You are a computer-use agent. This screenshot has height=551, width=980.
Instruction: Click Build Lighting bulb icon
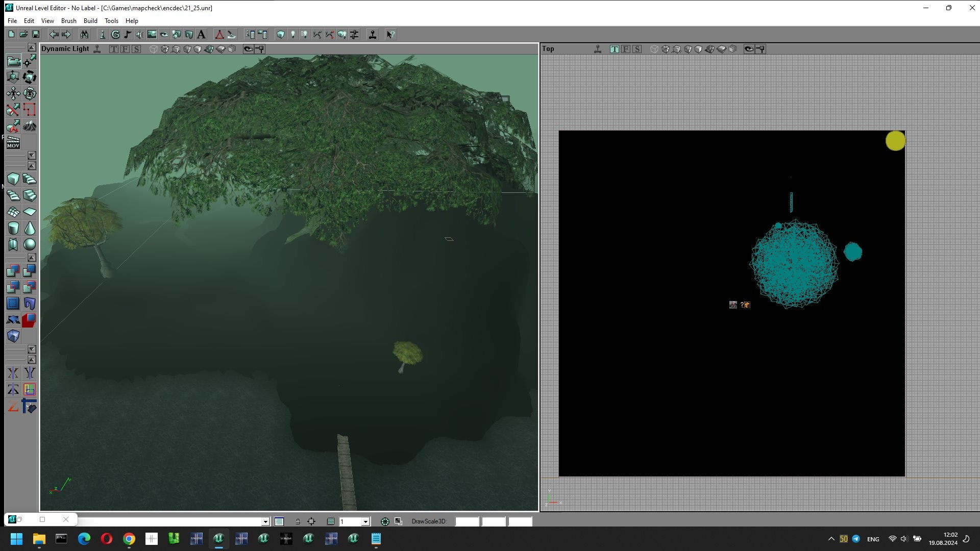pos(293,34)
